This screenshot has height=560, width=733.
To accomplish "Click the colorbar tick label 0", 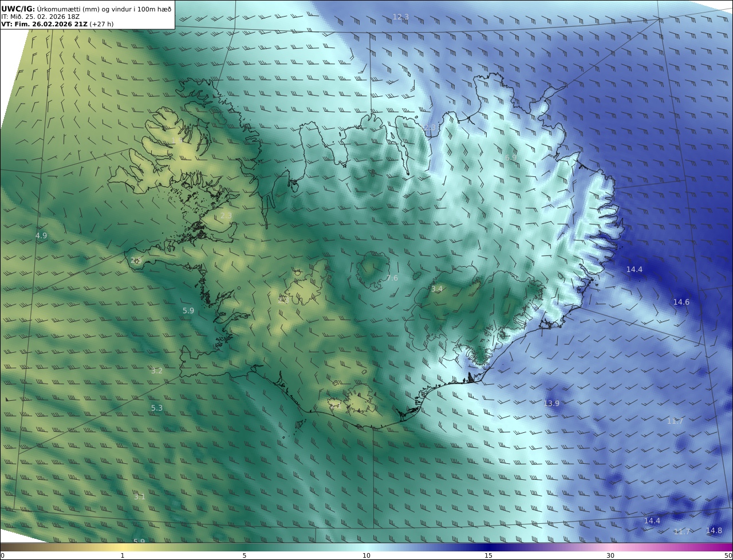I will (x=2, y=555).
